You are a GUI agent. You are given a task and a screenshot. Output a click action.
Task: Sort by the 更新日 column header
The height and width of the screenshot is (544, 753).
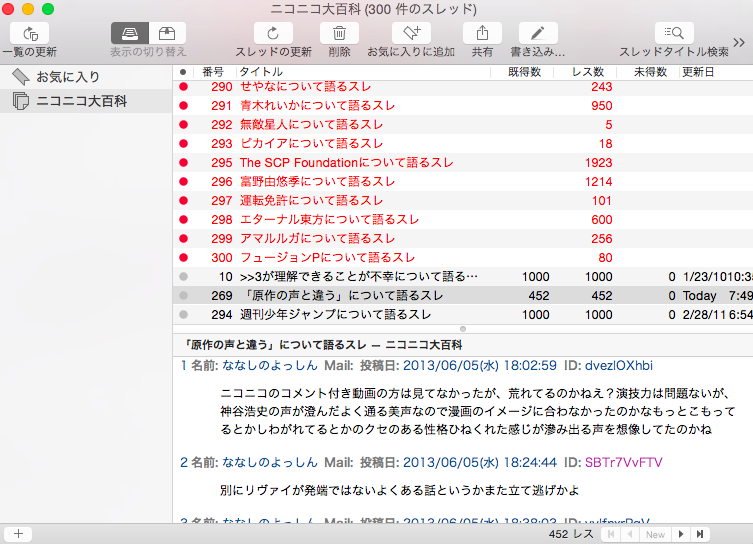click(716, 72)
